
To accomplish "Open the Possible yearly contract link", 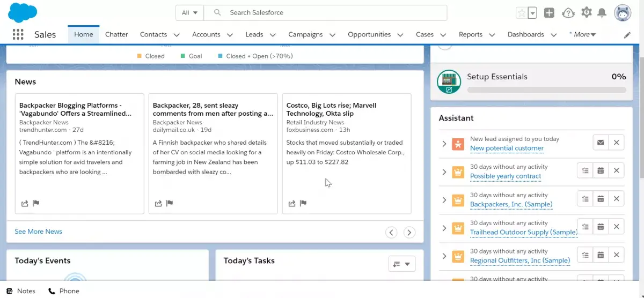I will pos(506,176).
